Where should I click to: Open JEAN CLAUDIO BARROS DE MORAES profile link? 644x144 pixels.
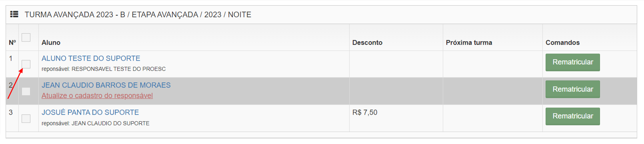[106, 85]
